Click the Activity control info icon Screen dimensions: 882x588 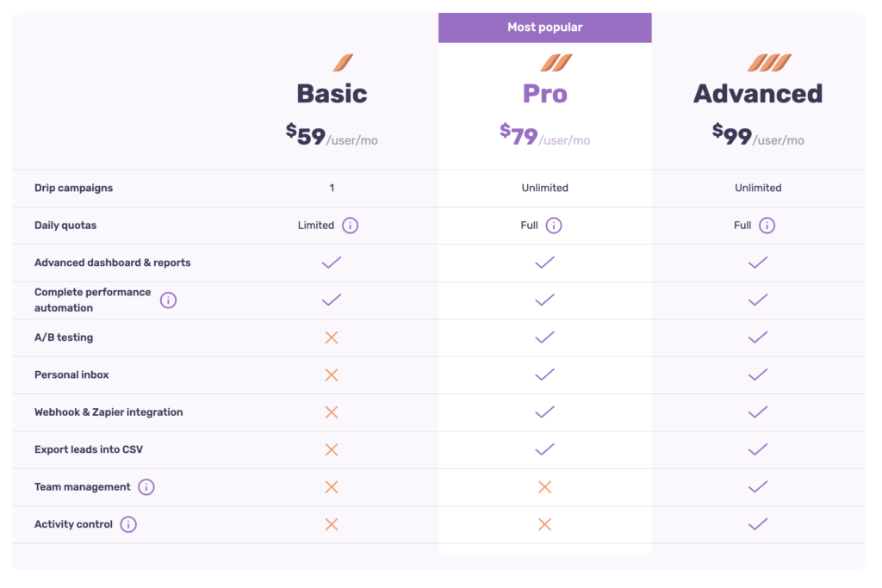point(128,524)
